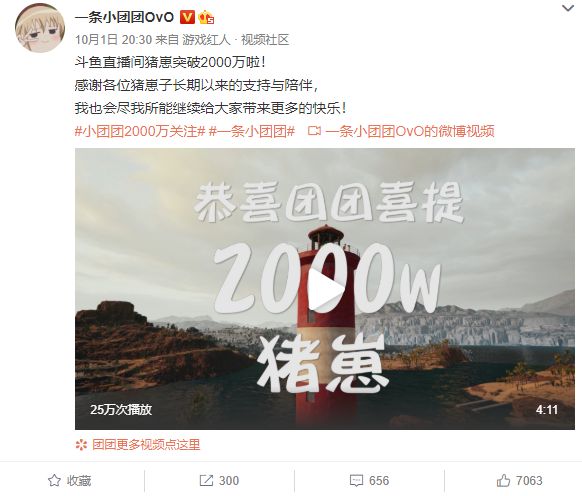582x496 pixels.
Task: Click the 4:11 video duration label
Action: [x=547, y=410]
